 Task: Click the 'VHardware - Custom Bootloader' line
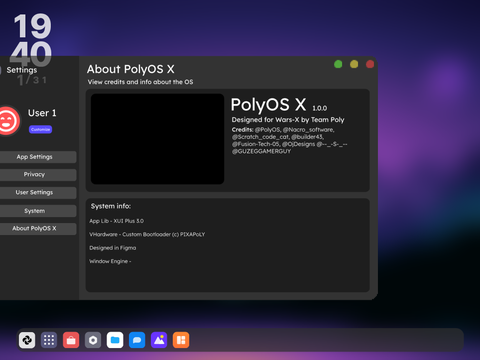point(147,234)
